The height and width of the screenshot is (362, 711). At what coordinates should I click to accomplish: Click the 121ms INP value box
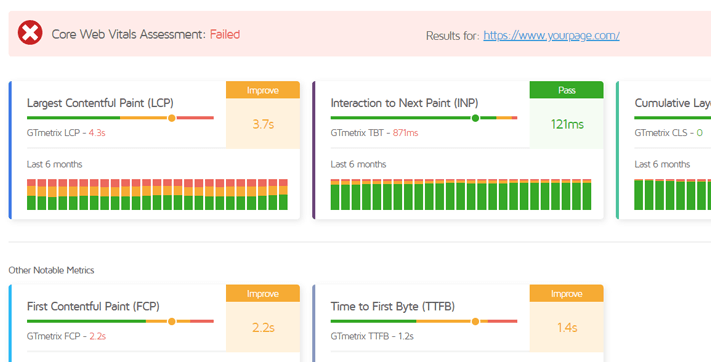(566, 123)
